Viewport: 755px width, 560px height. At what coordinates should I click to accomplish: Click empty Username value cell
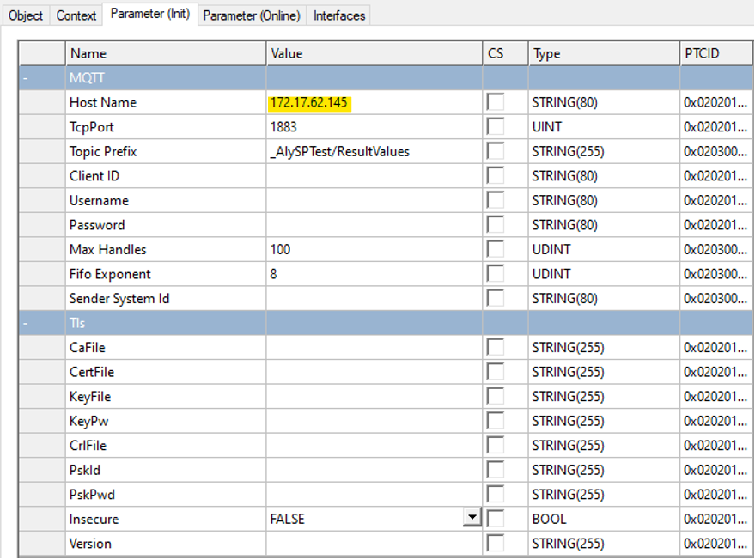pyautogui.click(x=374, y=201)
